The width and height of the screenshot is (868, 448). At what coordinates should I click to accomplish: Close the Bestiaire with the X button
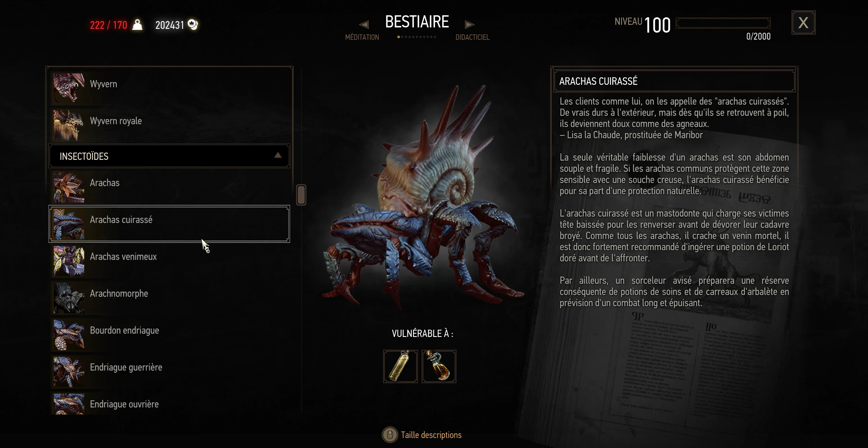803,23
